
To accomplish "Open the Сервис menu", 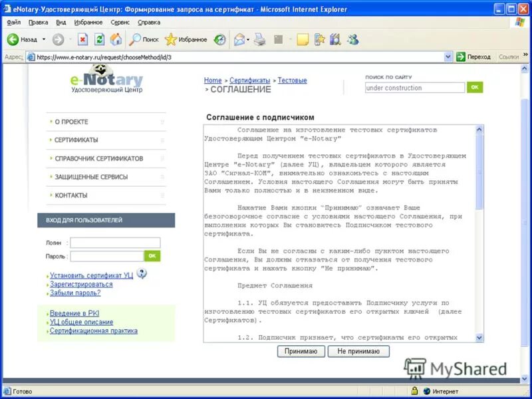I will [120, 23].
